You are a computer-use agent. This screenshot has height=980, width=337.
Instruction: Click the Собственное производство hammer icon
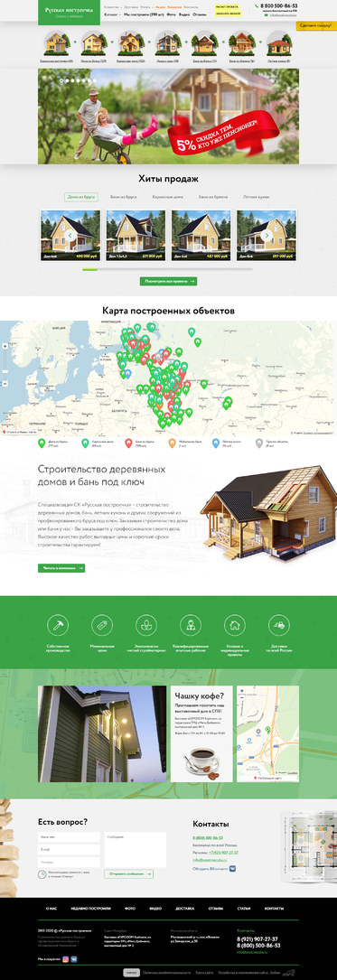tap(58, 624)
